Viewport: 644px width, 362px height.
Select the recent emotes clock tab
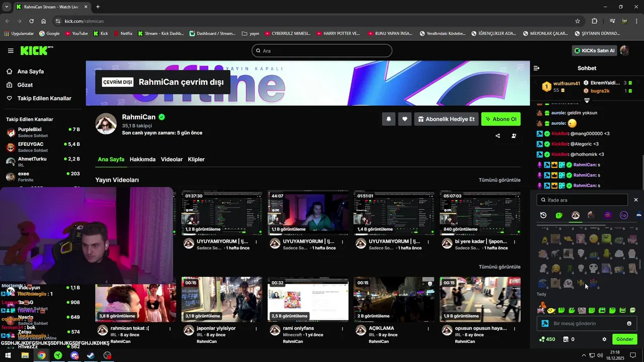coord(543,215)
